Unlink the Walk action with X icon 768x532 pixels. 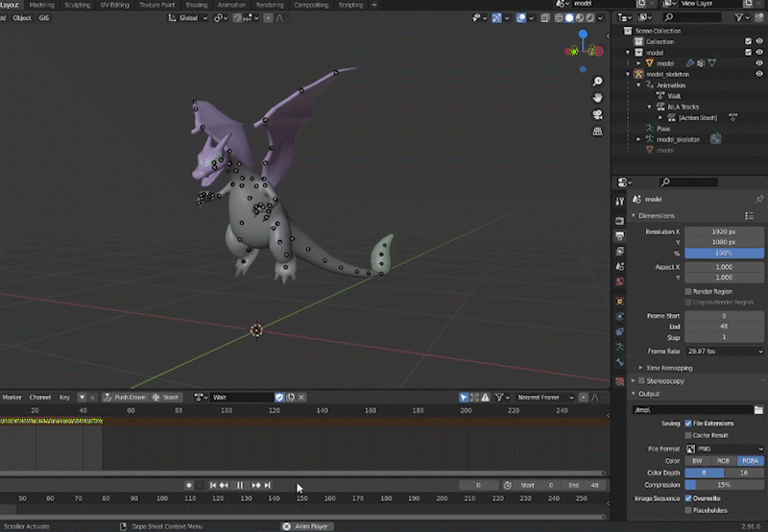point(301,398)
